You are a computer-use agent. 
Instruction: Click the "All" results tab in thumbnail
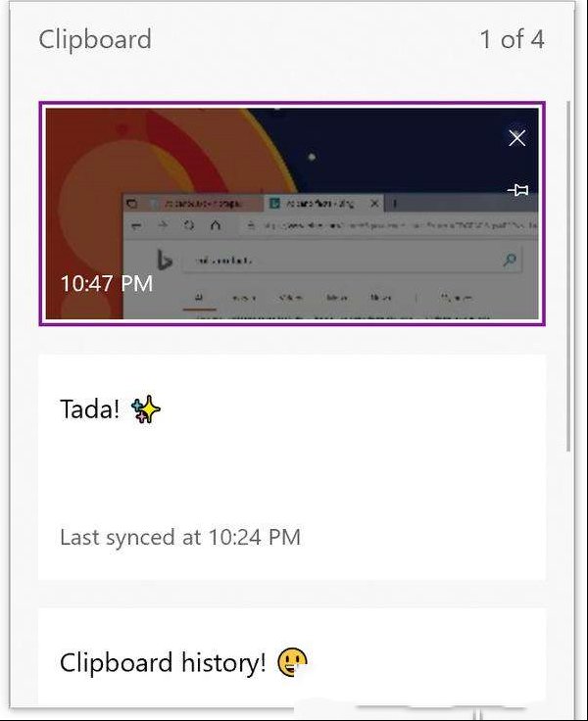199,298
